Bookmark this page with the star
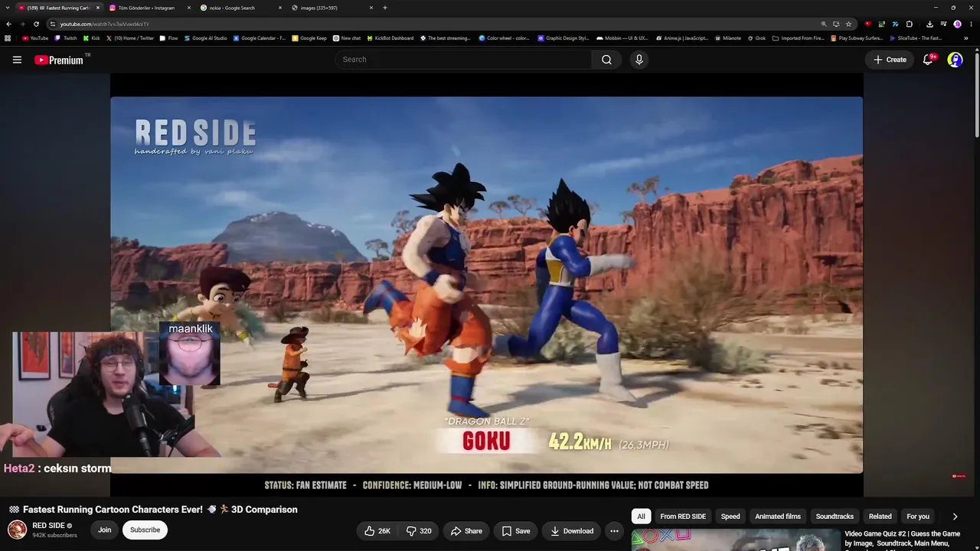Viewport: 980px width, 551px height. [848, 24]
